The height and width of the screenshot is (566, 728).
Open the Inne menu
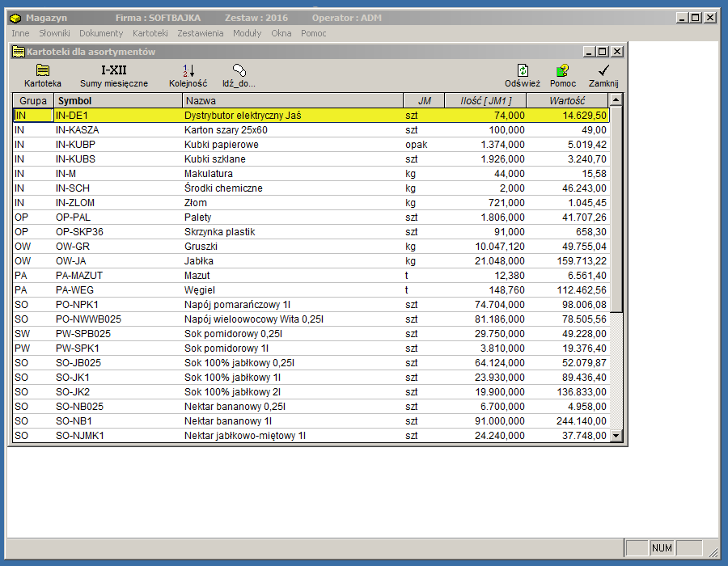(x=20, y=33)
